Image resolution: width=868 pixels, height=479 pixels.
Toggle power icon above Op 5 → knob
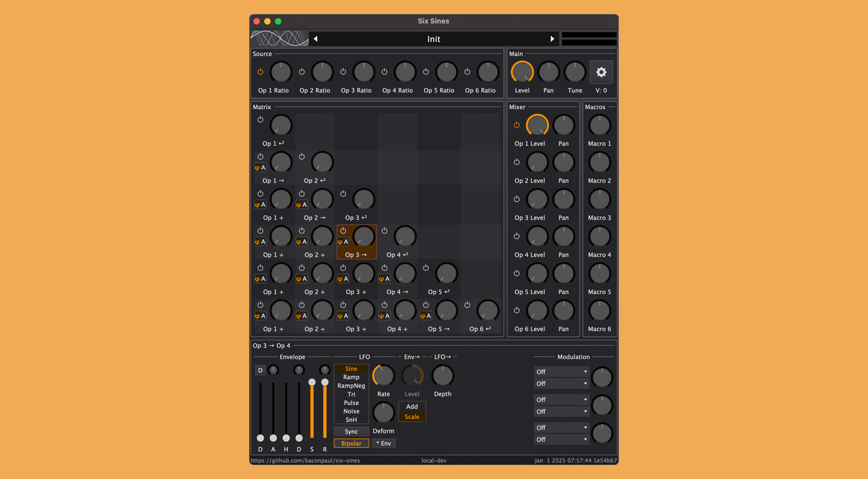(x=426, y=305)
